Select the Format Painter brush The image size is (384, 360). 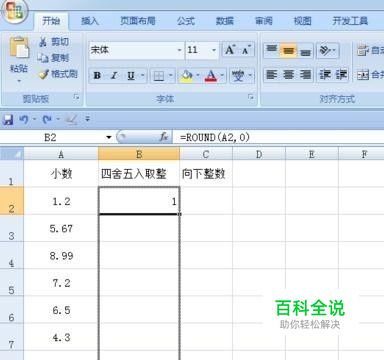click(x=43, y=74)
